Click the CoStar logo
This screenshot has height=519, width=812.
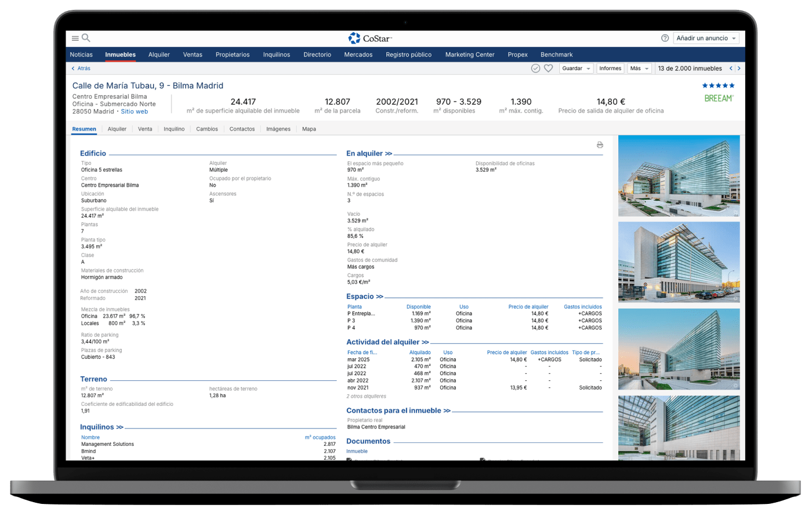(370, 38)
